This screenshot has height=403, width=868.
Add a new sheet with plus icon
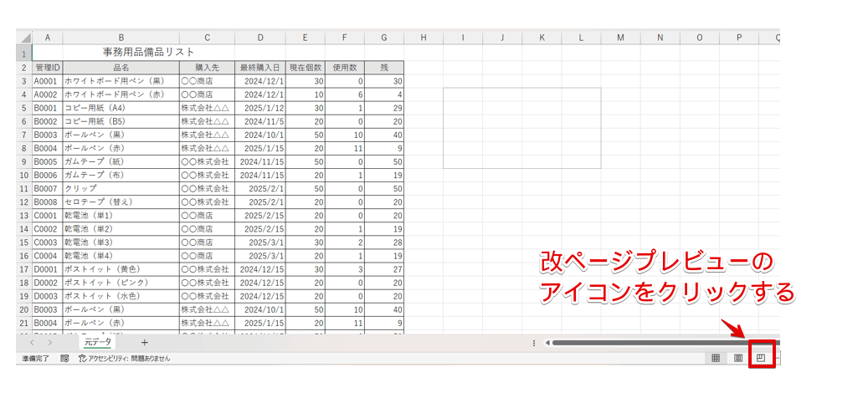pos(145,343)
